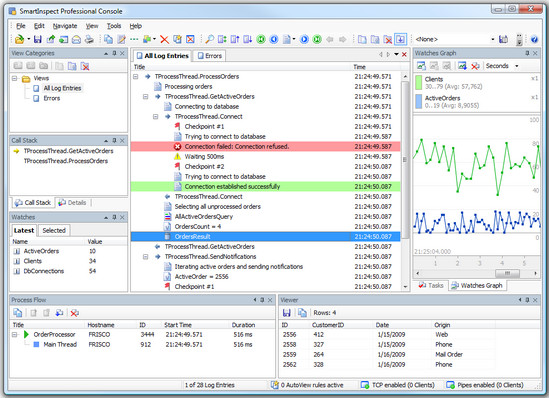Click the save icon in the Viewer toolbar

coord(286,313)
